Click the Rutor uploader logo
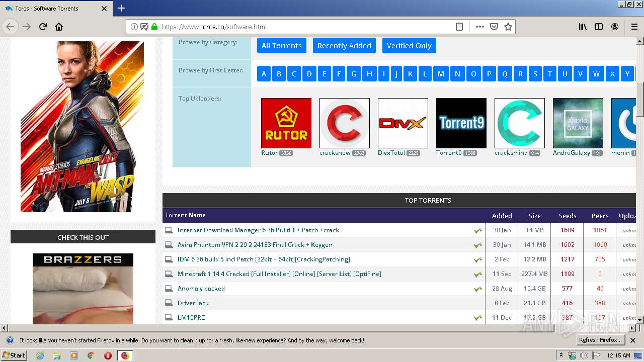This screenshot has height=362, width=644. tap(286, 123)
